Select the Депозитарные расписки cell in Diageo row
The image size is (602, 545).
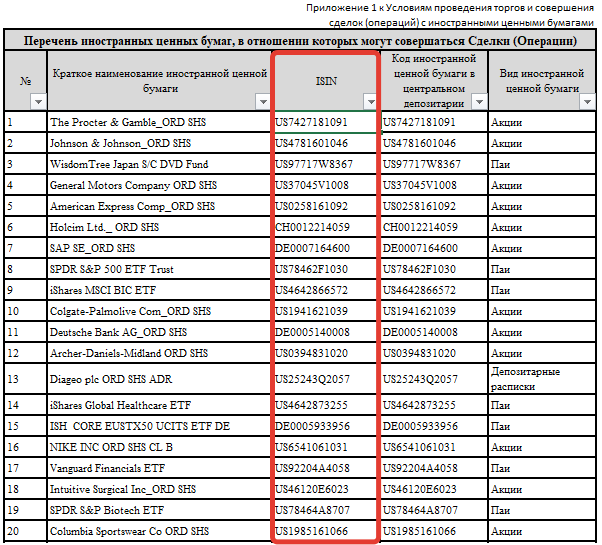(541, 379)
